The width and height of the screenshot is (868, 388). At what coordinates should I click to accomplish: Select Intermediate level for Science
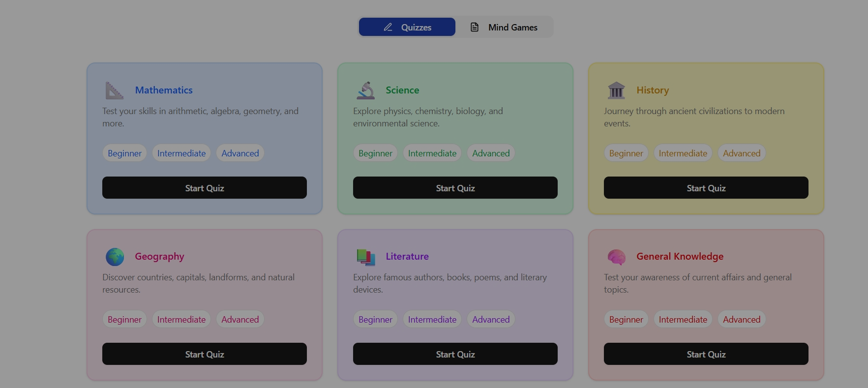click(x=432, y=153)
